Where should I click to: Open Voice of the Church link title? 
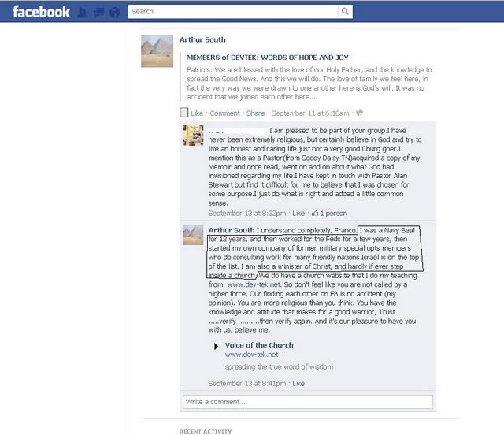259,345
